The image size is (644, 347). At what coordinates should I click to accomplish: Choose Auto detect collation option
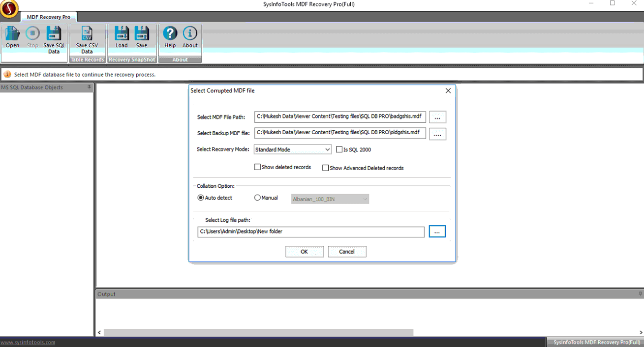(x=201, y=198)
